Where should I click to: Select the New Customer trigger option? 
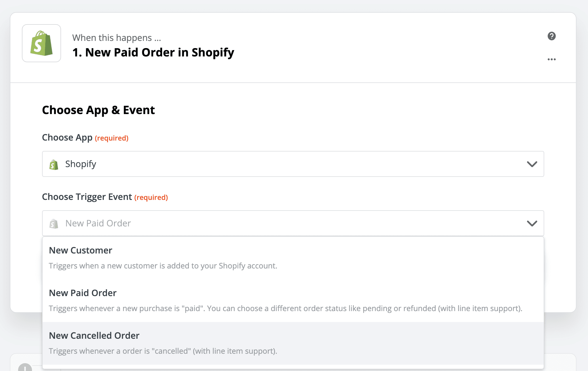click(x=81, y=250)
